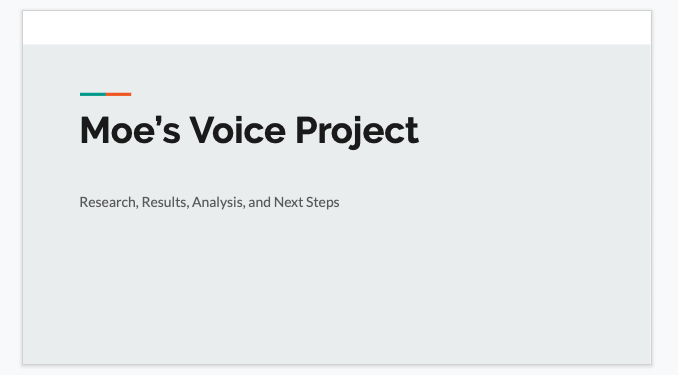The height and width of the screenshot is (375, 678).
Task: Click the word "and" in the subtitle
Action: (x=259, y=202)
